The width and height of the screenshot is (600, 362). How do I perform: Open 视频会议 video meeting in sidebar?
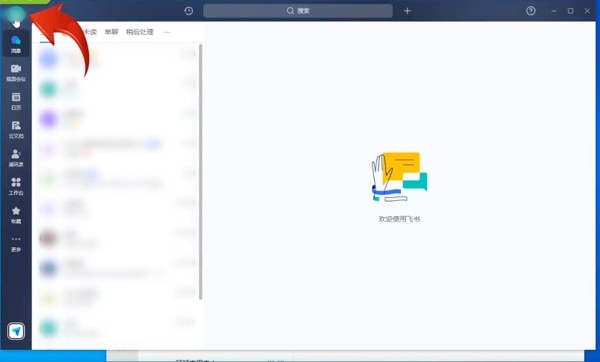pos(16,73)
